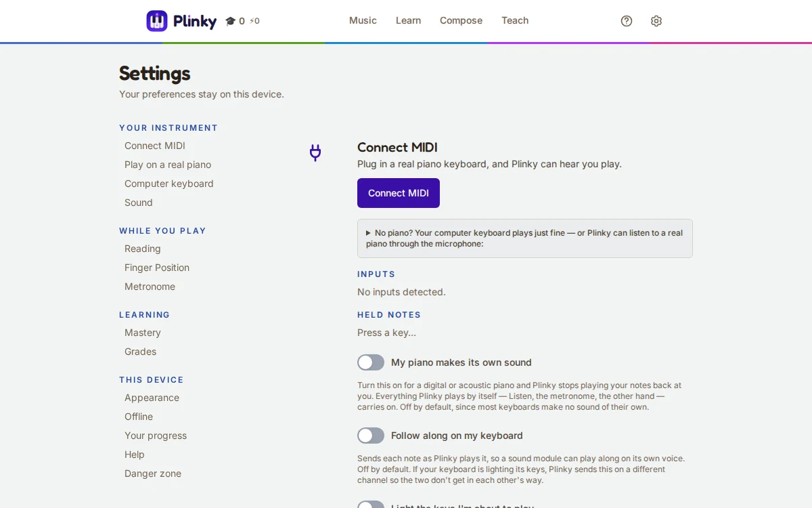The height and width of the screenshot is (508, 812).
Task: Expand the No piano? disclosure triangle
Action: click(x=368, y=233)
